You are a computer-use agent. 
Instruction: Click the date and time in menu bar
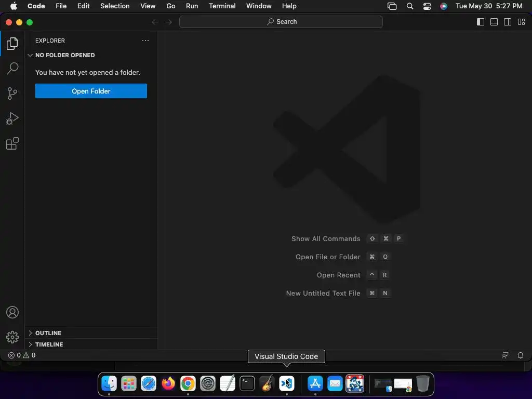489,6
